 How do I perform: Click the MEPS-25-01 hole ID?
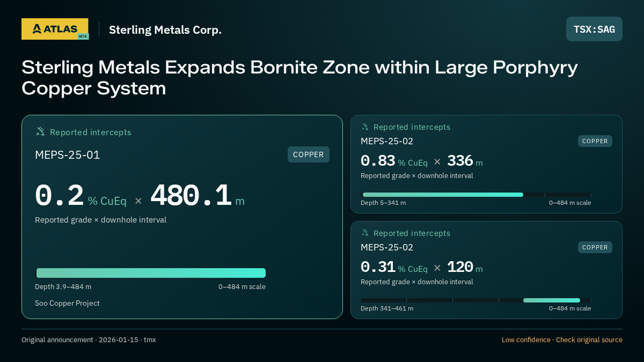pos(68,155)
